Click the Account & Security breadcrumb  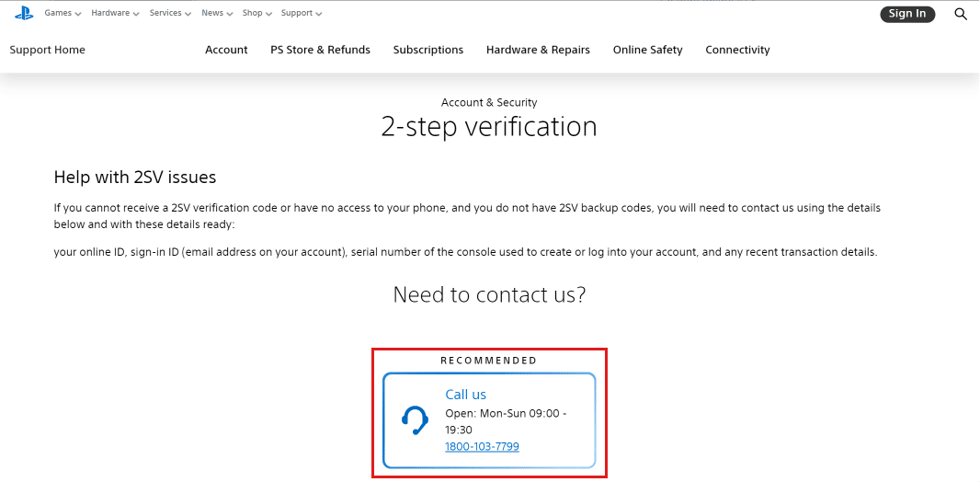pyautogui.click(x=489, y=102)
